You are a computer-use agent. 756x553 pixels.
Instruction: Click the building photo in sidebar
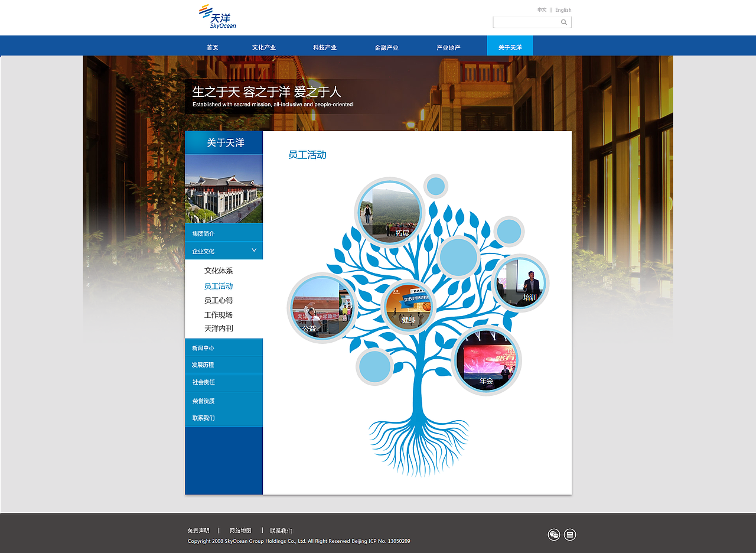tap(224, 188)
